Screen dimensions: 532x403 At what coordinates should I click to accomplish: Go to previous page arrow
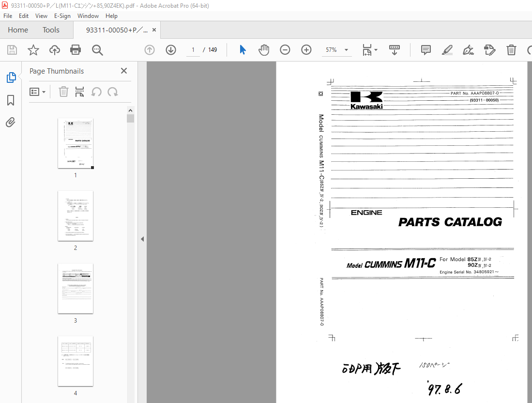click(150, 50)
